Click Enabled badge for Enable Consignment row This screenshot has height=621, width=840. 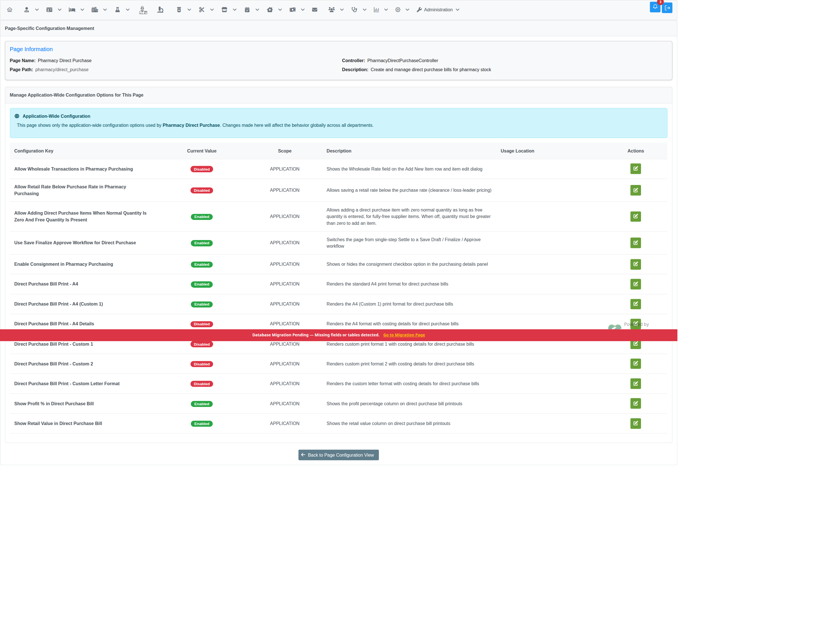point(202,265)
